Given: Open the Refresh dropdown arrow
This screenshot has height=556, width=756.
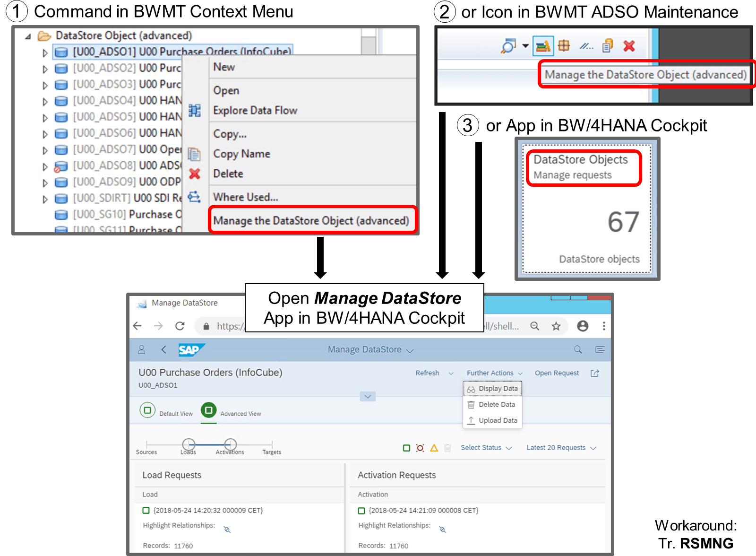Looking at the screenshot, I should coord(451,374).
